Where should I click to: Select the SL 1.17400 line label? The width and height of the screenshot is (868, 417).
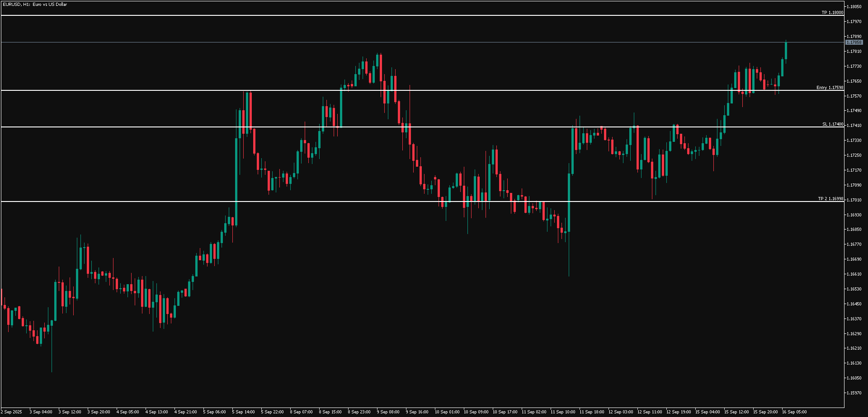point(832,124)
